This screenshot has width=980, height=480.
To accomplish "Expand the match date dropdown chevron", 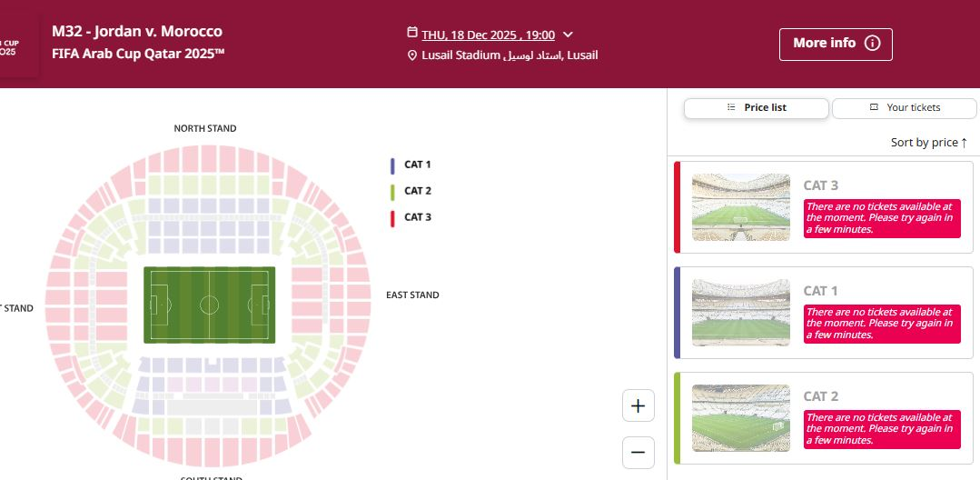I will [x=569, y=35].
